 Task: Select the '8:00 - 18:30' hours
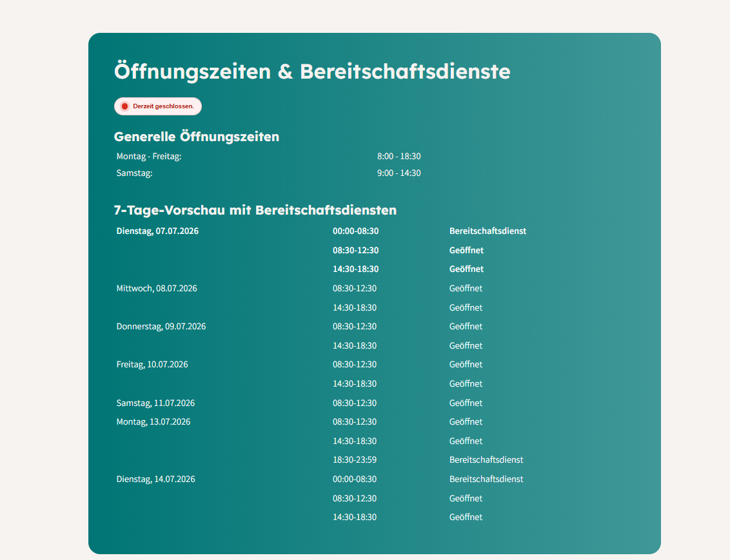tap(399, 157)
